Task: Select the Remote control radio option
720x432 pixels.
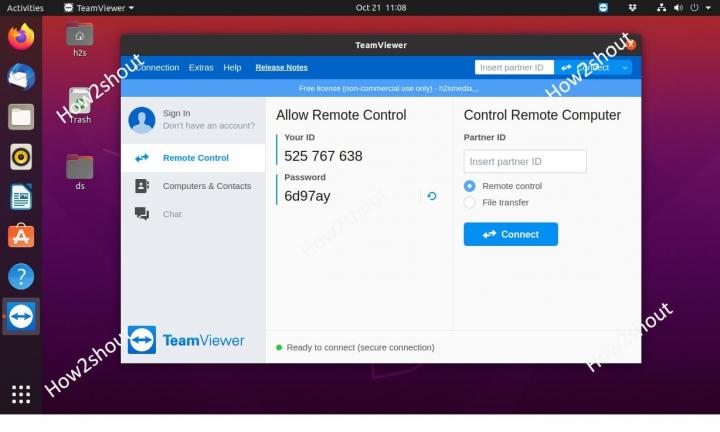Action: [x=470, y=186]
